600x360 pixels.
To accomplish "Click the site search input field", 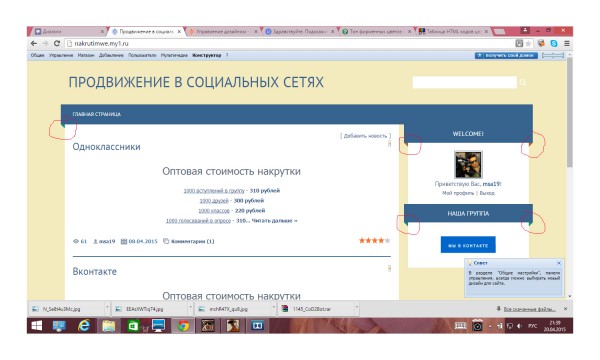I will 464,82.
